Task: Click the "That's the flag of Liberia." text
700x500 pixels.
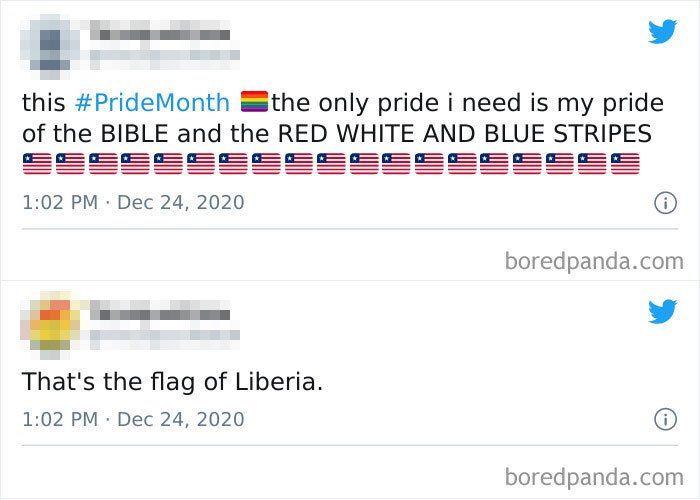Action: [x=173, y=382]
